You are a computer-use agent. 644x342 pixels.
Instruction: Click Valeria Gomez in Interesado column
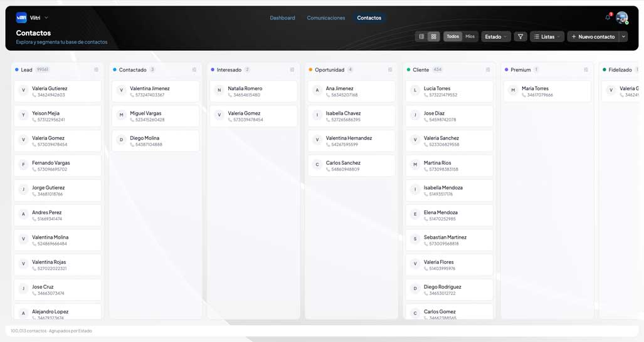click(x=244, y=113)
